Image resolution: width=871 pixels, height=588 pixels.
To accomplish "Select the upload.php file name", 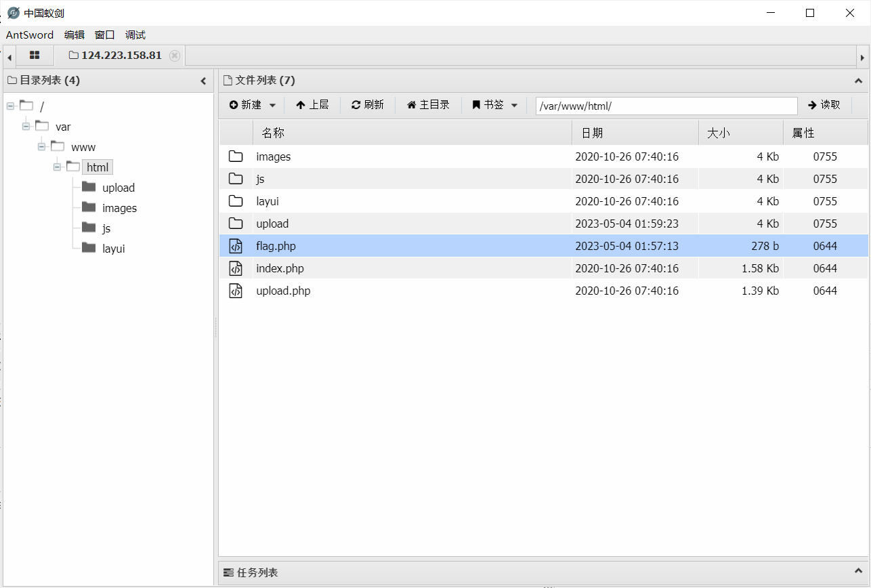I will coord(284,291).
